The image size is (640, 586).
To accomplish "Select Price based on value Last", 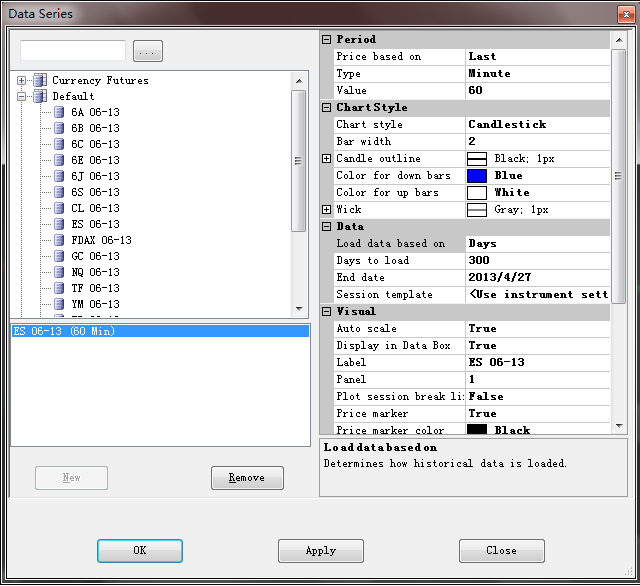I will point(538,56).
